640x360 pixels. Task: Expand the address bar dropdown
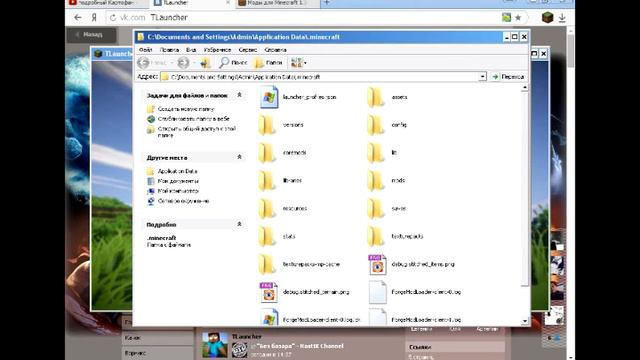(x=482, y=77)
